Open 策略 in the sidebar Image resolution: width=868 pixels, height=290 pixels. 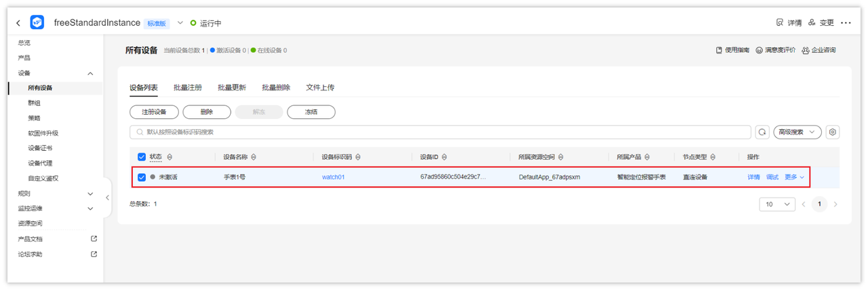pyautogui.click(x=34, y=117)
